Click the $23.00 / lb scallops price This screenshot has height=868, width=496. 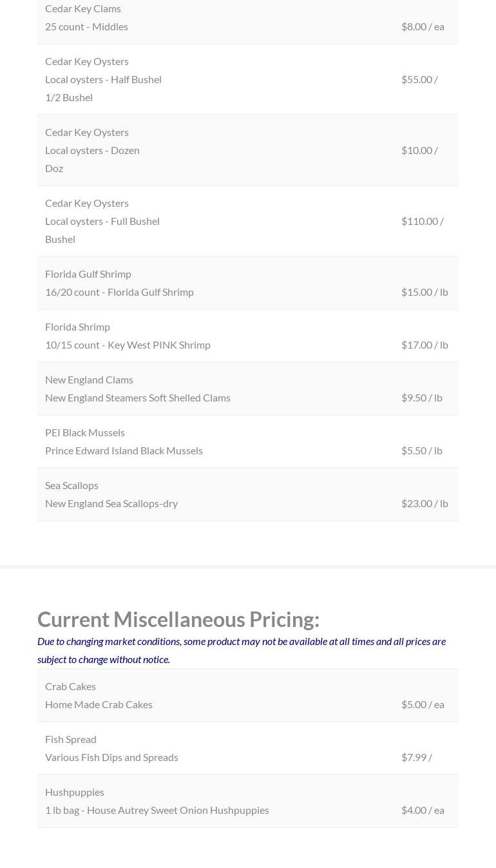tap(424, 503)
